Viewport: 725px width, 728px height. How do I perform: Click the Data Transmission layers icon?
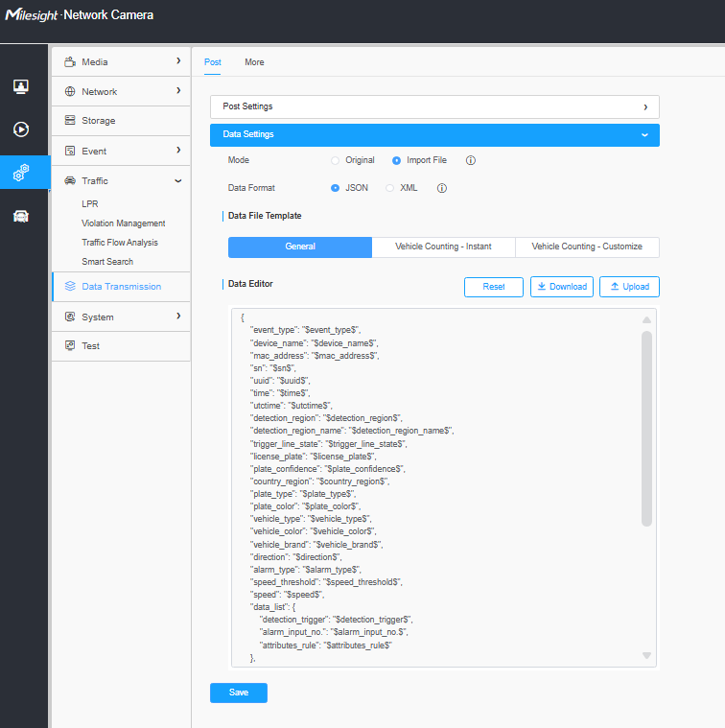coord(70,286)
